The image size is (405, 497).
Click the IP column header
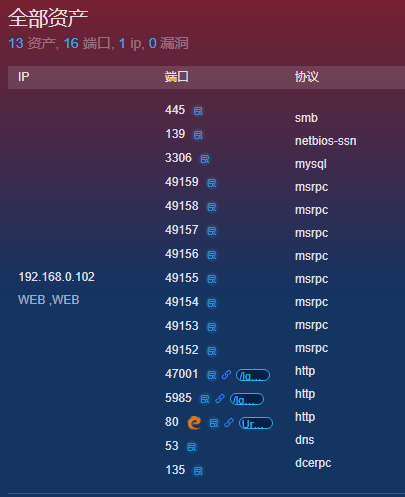(23, 77)
